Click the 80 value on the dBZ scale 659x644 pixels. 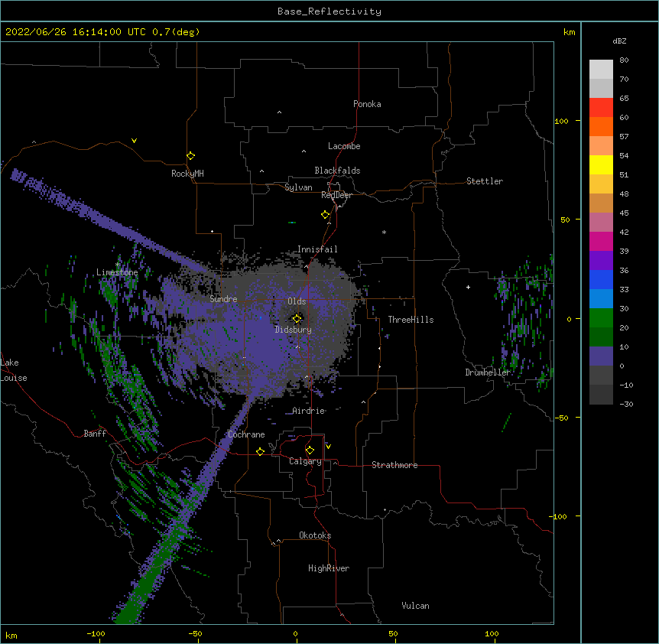[x=624, y=60]
